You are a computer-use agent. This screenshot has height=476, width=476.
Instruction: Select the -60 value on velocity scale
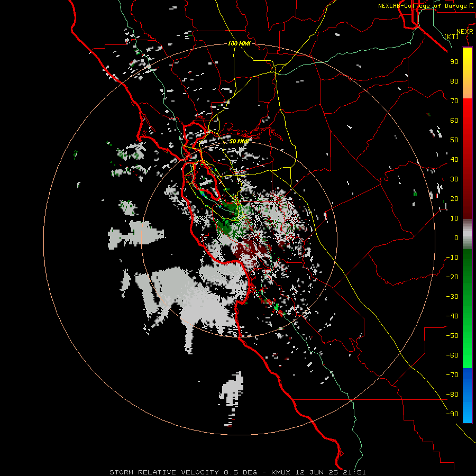pyautogui.click(x=452, y=355)
